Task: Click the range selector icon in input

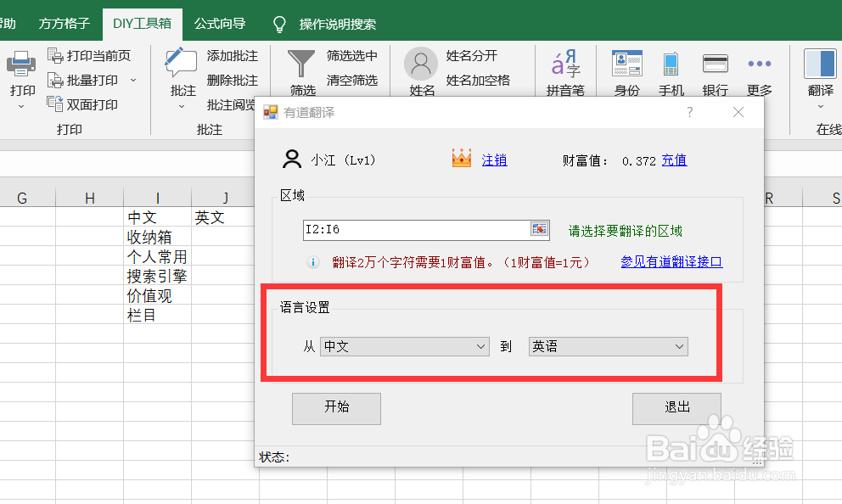Action: [539, 229]
